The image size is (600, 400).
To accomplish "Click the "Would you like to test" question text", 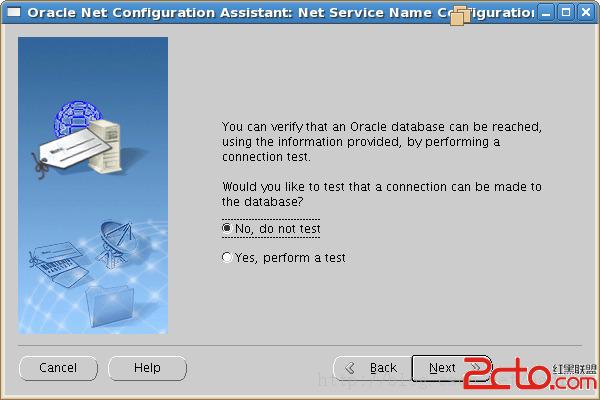I will 382,194.
